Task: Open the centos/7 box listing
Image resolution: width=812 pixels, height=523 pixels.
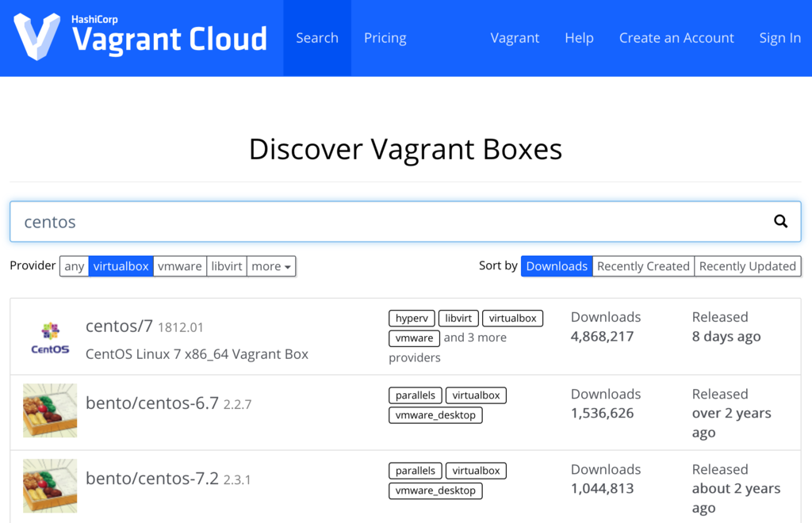Action: coord(117,326)
